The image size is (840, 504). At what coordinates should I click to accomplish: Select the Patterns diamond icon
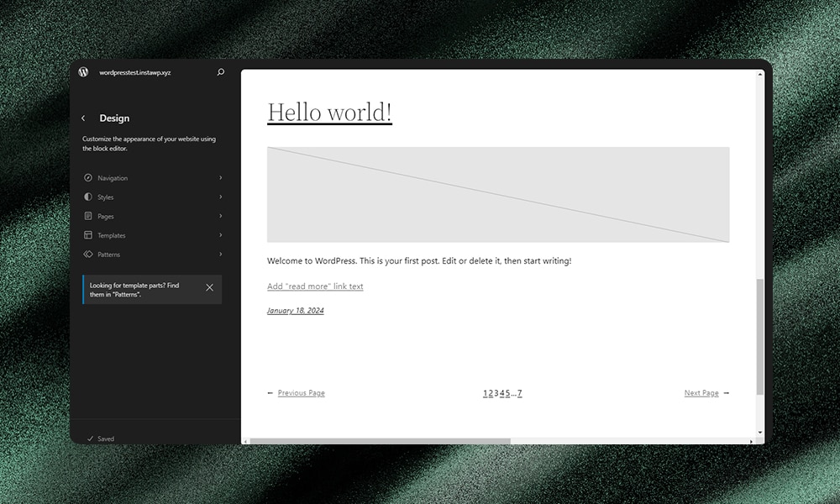[x=88, y=254]
